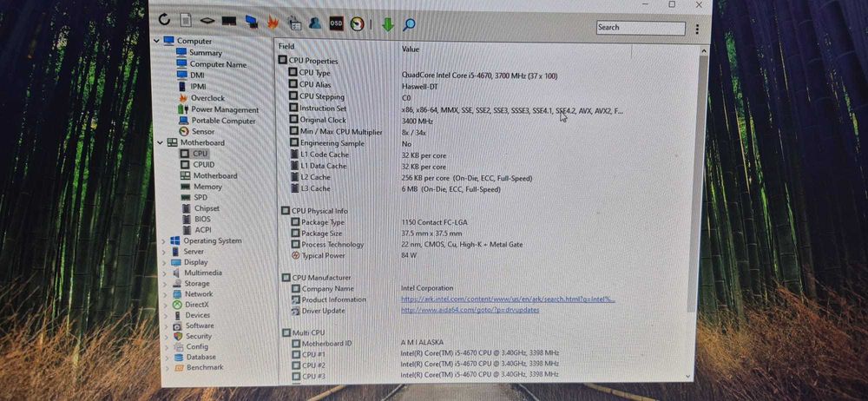The height and width of the screenshot is (401, 868).
Task: Open the Memory tree item
Action: point(207,187)
